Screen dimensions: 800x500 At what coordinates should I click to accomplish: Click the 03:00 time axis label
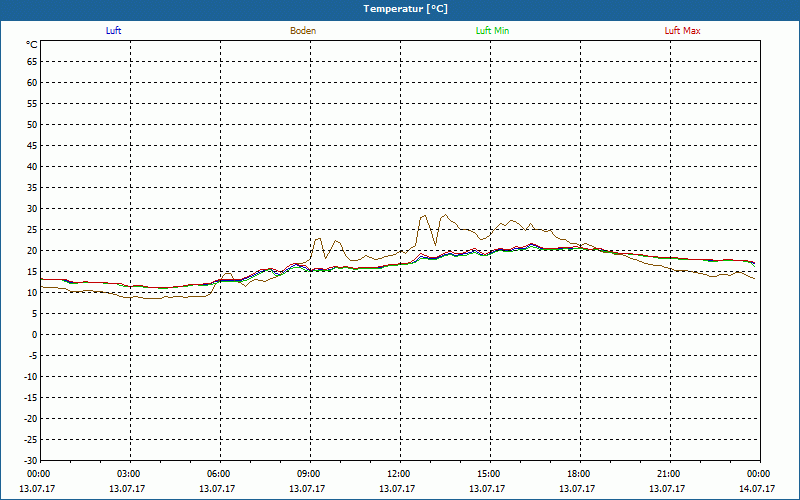(130, 474)
